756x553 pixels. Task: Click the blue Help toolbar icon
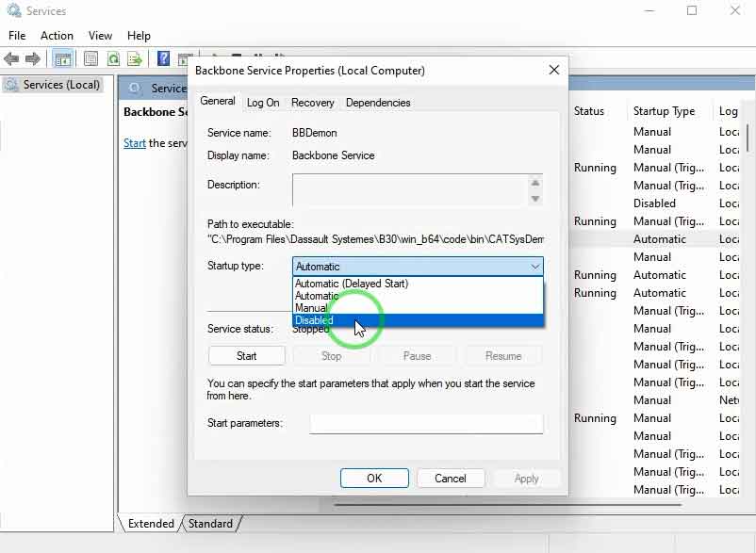tap(163, 59)
